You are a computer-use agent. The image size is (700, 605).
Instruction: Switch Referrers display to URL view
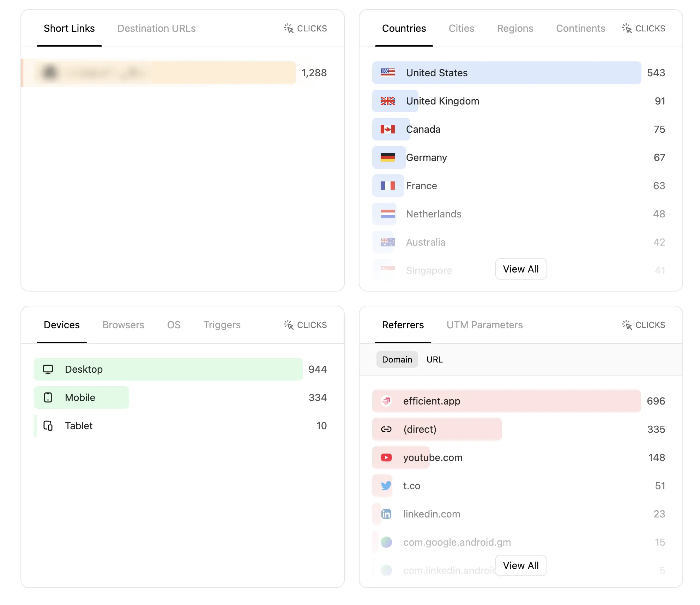coord(434,359)
